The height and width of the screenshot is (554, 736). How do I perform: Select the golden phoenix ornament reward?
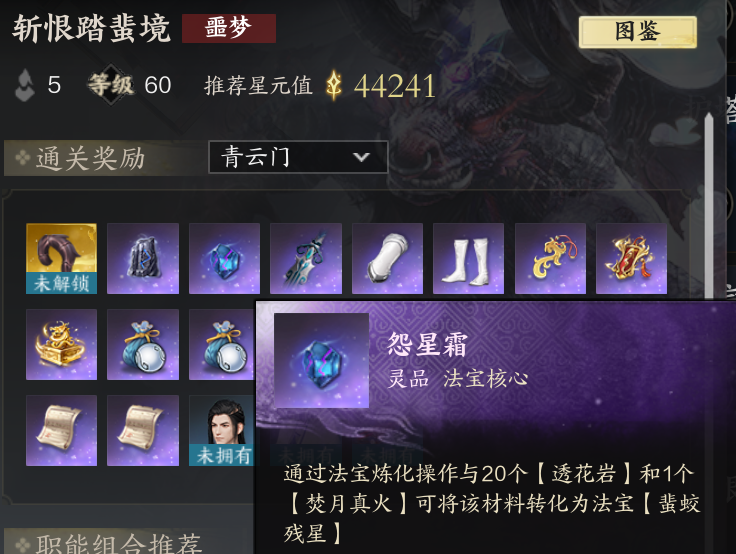(x=550, y=259)
